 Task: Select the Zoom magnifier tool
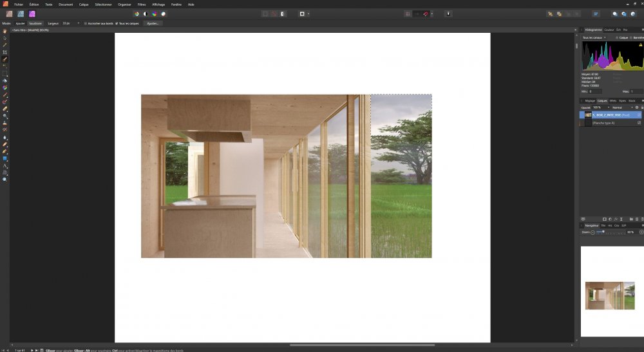[5, 180]
